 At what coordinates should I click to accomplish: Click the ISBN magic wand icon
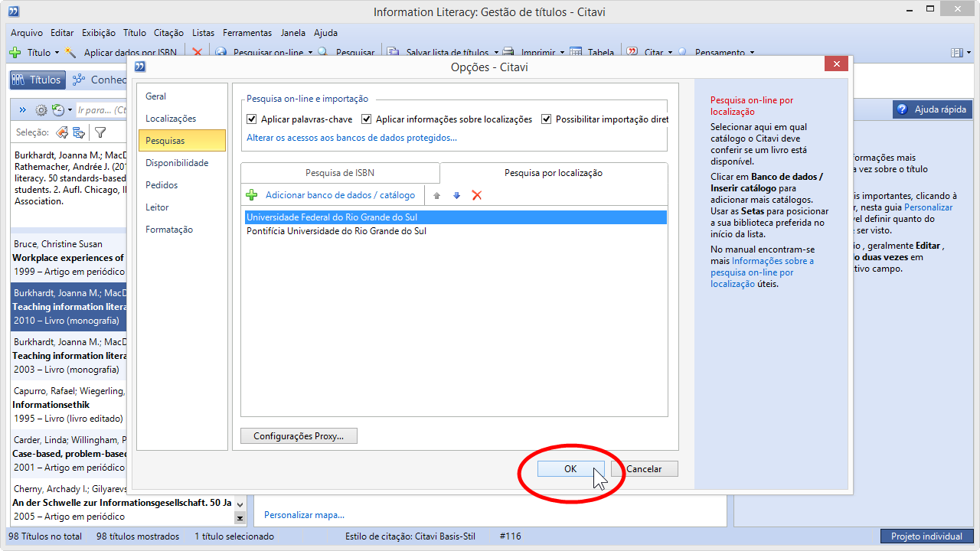[71, 53]
